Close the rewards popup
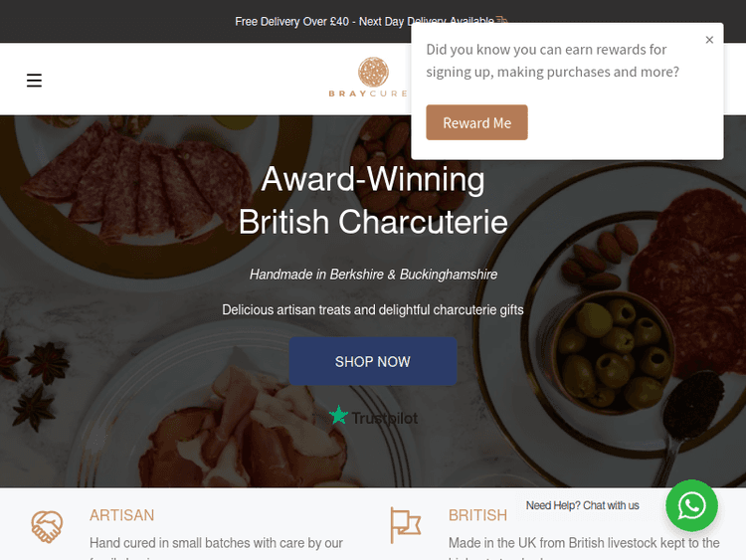Screen dimensions: 746x560 click(x=709, y=41)
